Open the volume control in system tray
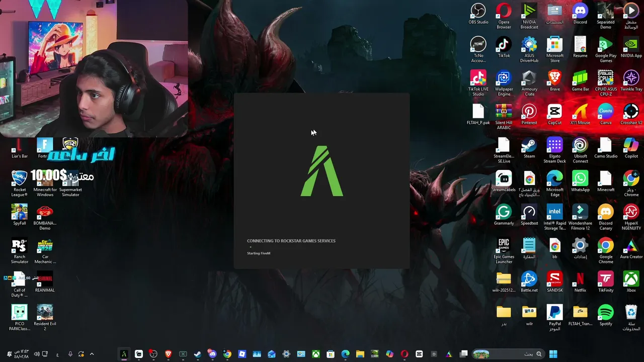Screen dimensions: 644x362 point(37,354)
